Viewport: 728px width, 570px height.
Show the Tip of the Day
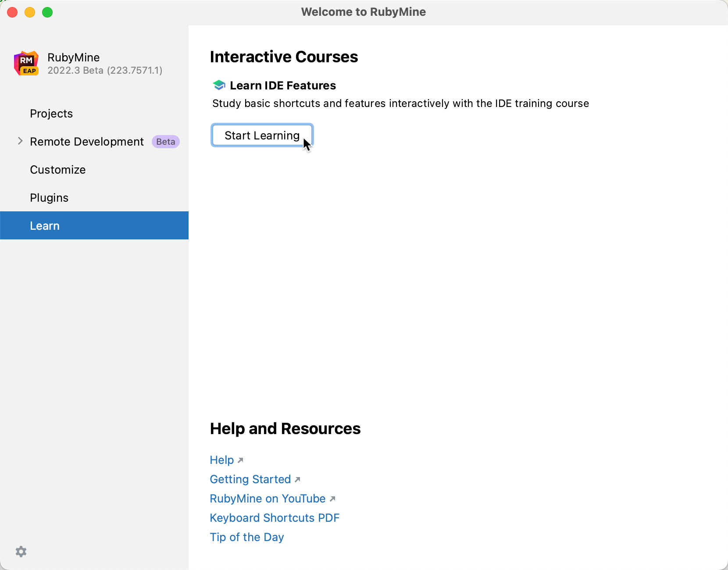(x=246, y=537)
